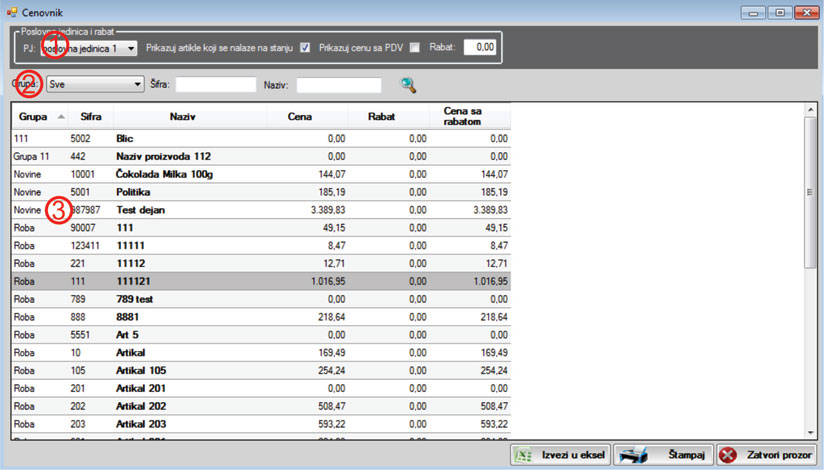This screenshot has height=470, width=824.
Task: Click into the Šifra input field
Action: [x=215, y=85]
